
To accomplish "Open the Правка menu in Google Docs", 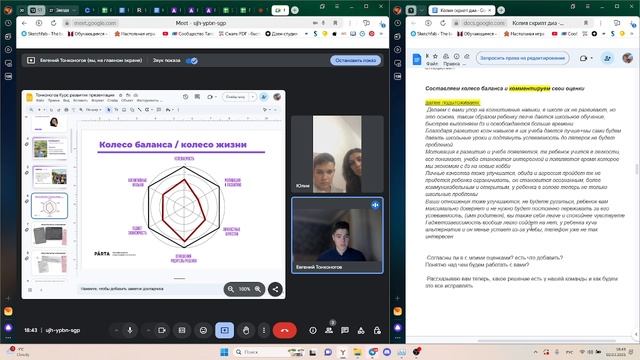I will pyautogui.click(x=451, y=64).
